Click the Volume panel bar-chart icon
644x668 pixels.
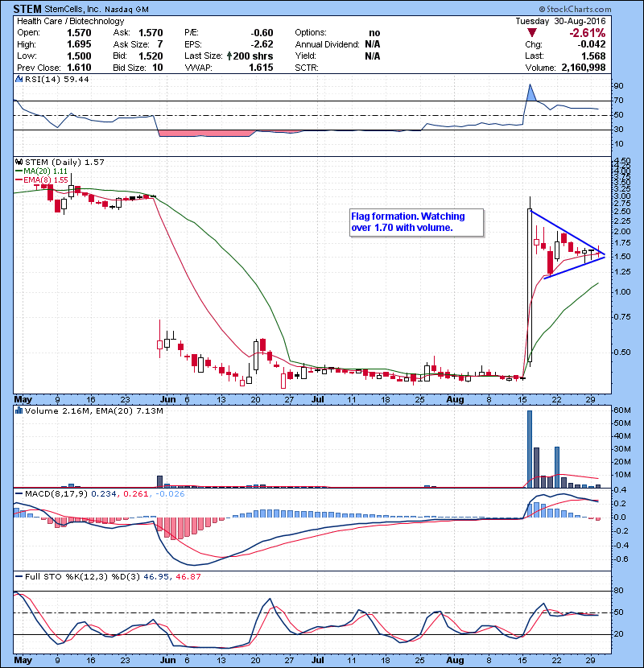[x=19, y=410]
